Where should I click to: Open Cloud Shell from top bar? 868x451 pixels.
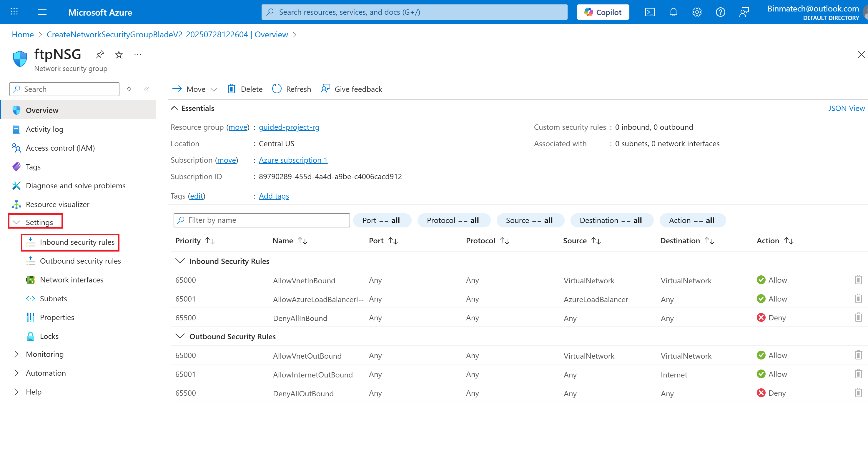(x=649, y=12)
